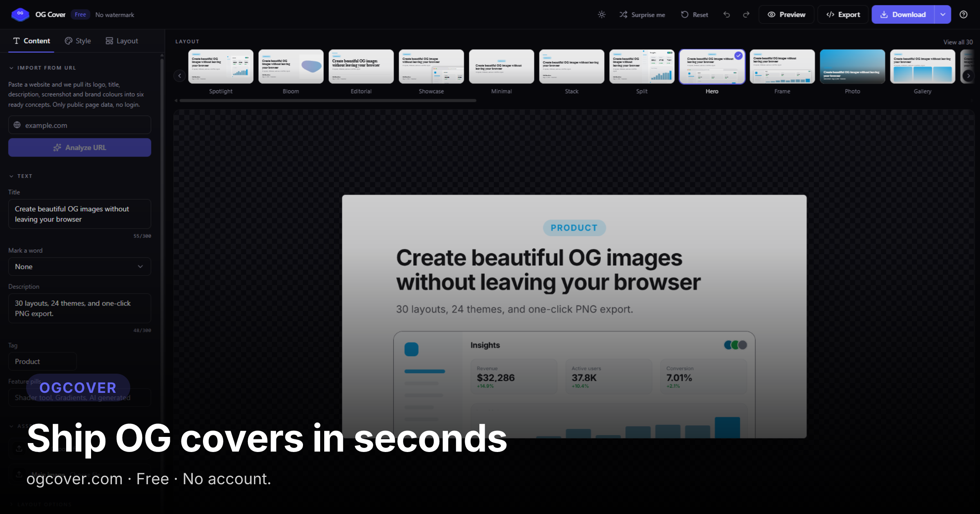Click the canvas headline Create beautiful OG images
This screenshot has height=514, width=980.
pyautogui.click(x=548, y=270)
